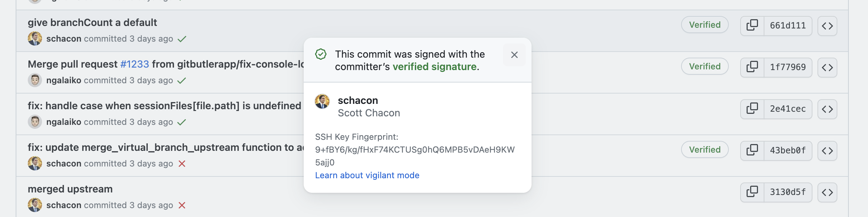Open schacon profile in signature popup
The width and height of the screenshot is (868, 217).
pyautogui.click(x=358, y=101)
